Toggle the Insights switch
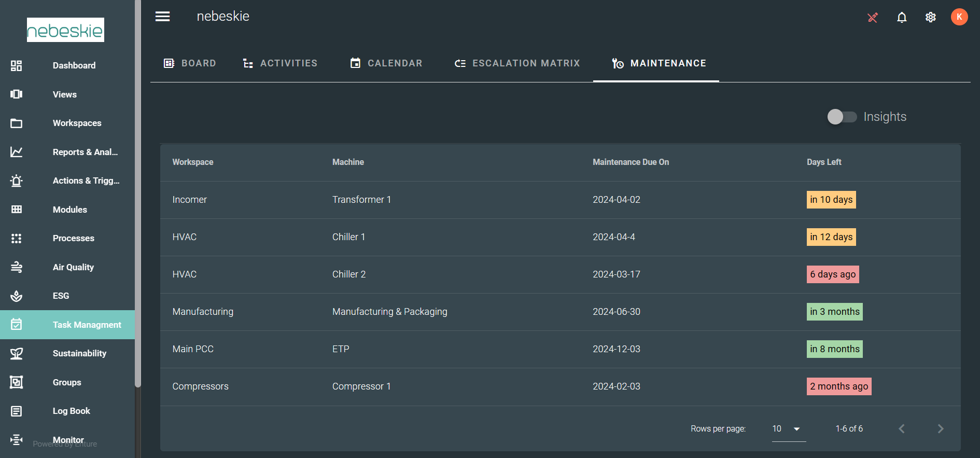Viewport: 980px width, 458px height. [x=842, y=117]
